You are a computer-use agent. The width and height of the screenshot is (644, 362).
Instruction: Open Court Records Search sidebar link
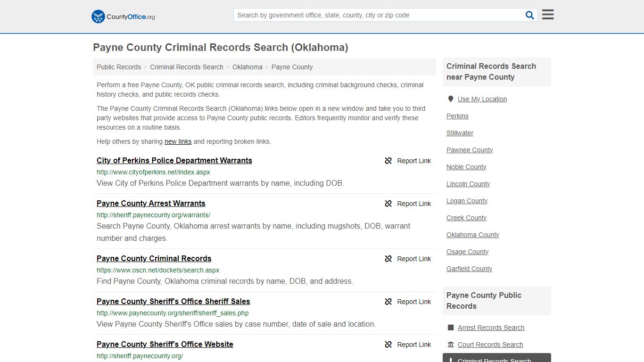(490, 345)
